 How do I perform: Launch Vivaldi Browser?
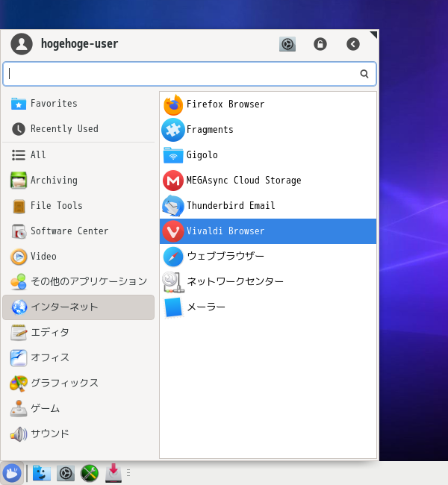(268, 231)
